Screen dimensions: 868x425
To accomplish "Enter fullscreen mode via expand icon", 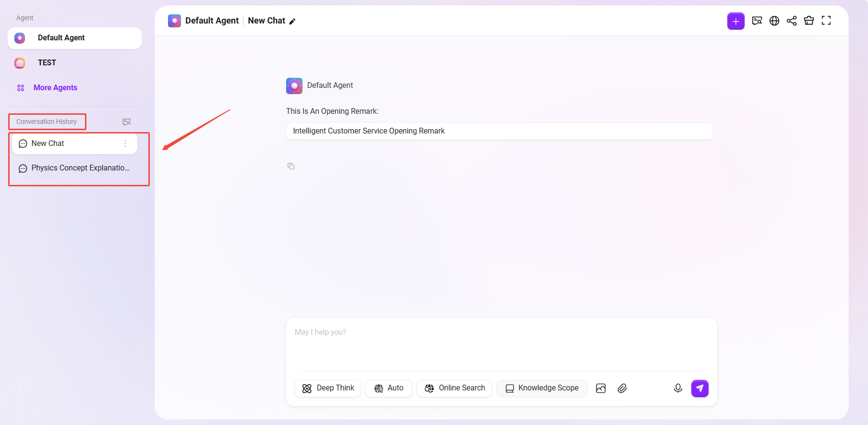I will pos(826,21).
